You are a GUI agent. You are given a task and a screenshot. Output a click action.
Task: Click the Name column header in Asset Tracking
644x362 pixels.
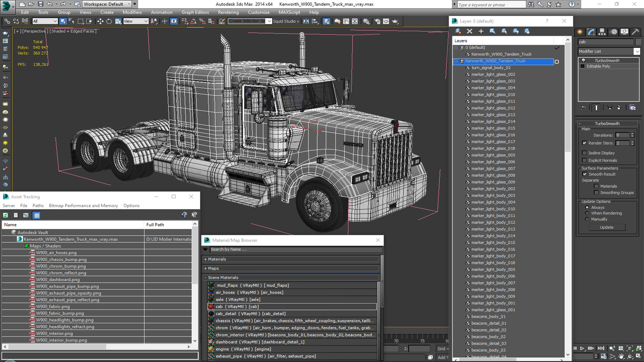point(73,225)
